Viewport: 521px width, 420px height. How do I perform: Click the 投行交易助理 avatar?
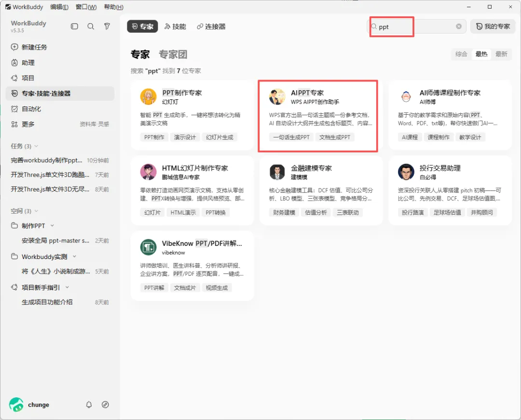[406, 172]
